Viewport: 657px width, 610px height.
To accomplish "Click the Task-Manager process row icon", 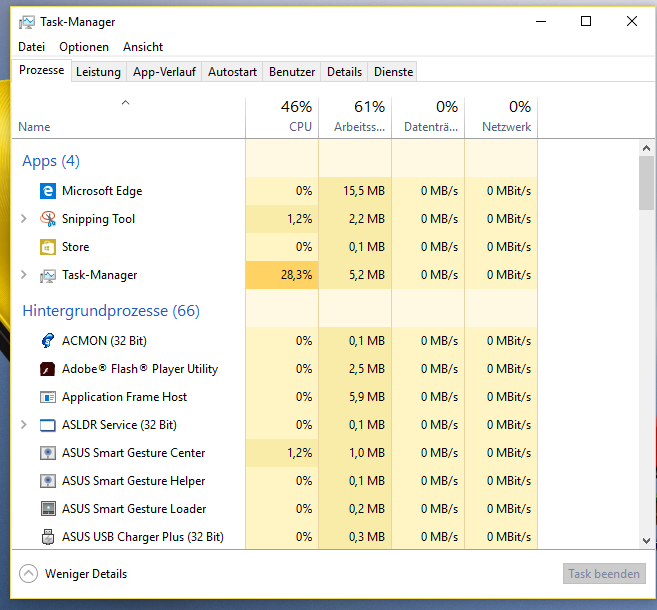I will [x=48, y=275].
